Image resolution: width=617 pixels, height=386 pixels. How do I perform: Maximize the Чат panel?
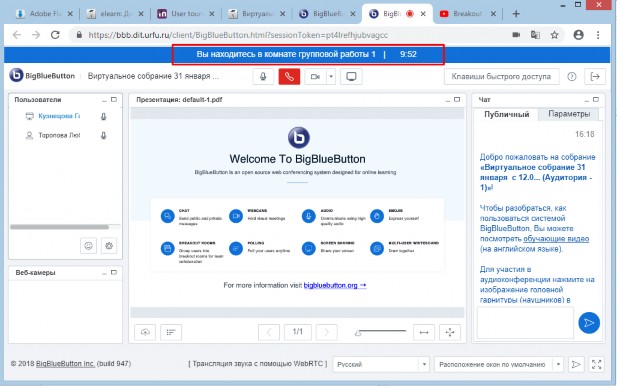(x=596, y=100)
